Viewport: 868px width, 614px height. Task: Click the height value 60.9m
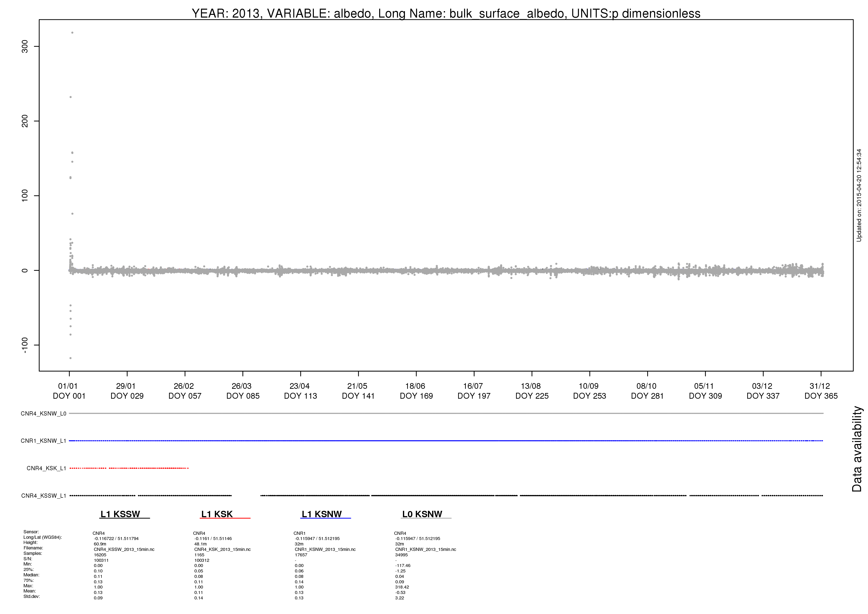click(x=100, y=544)
